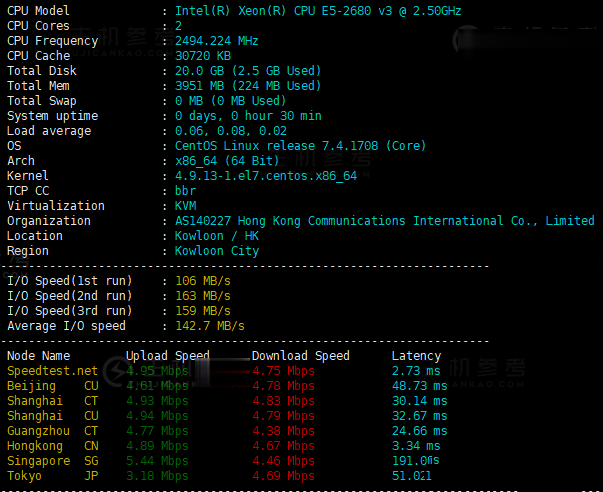Click the Virtualization label
The image size is (603, 492).
tap(56, 206)
